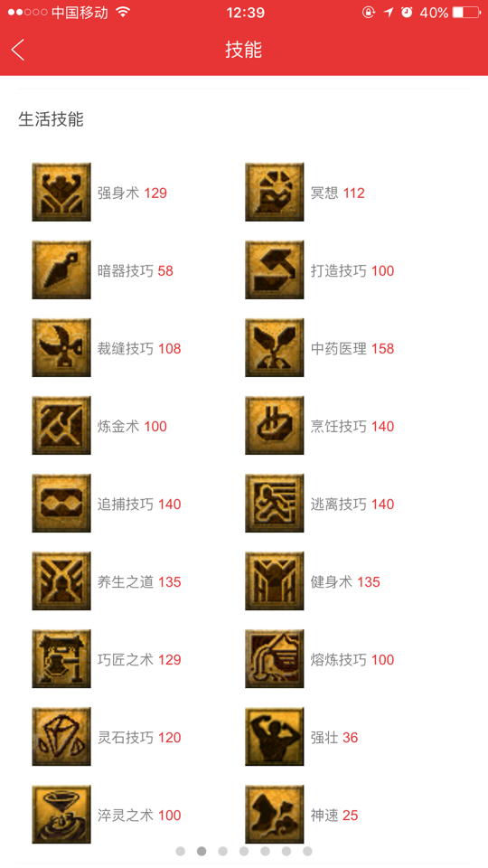Open the 中药医理 herb icon
This screenshot has width=488, height=868.
point(275,347)
